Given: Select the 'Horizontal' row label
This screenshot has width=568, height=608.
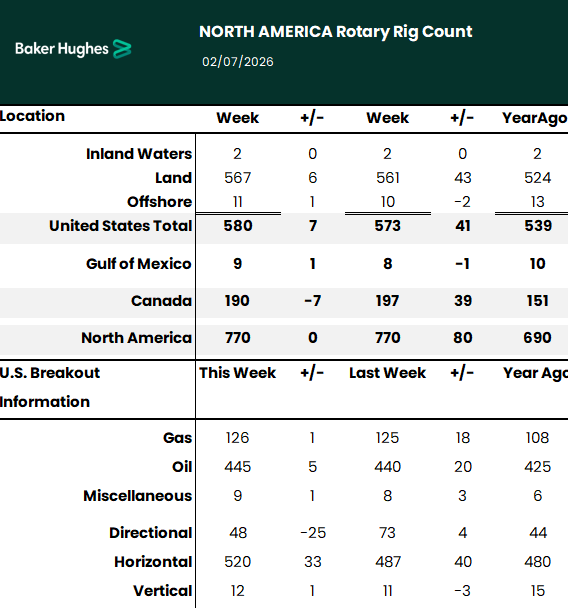Looking at the screenshot, I should pyautogui.click(x=153, y=562).
